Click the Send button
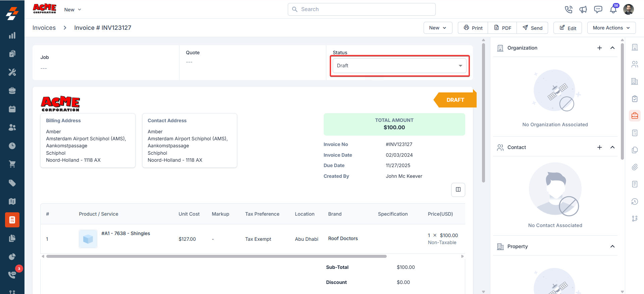644x294 pixels. coord(532,28)
